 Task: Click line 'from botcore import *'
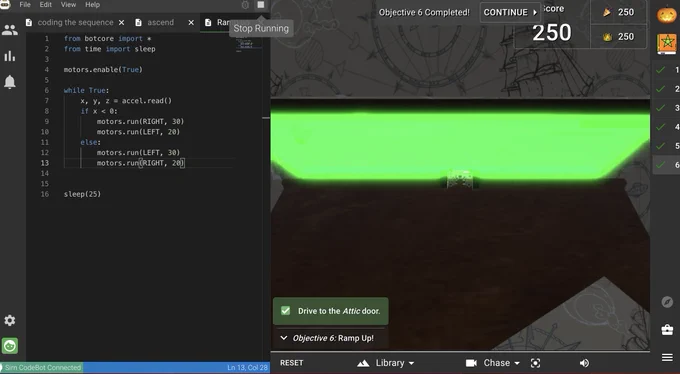tap(107, 39)
